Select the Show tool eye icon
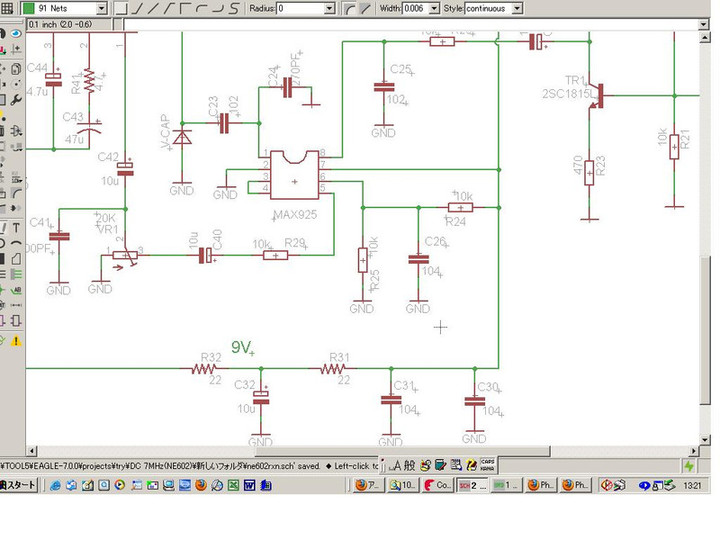The width and height of the screenshot is (720, 540). click(x=17, y=32)
